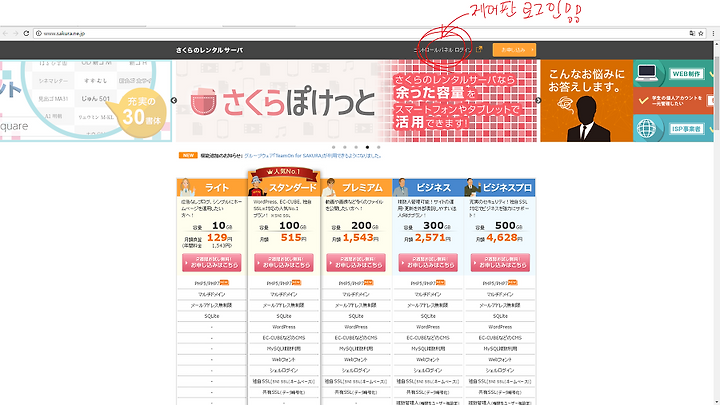Click the SQLite cell in the ライト column
The width and height of the screenshot is (720, 405).
[212, 316]
